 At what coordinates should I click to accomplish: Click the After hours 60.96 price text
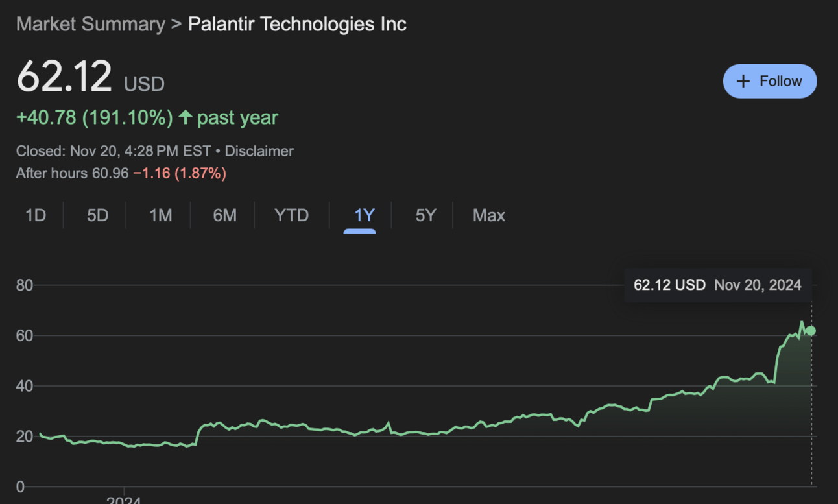click(72, 173)
